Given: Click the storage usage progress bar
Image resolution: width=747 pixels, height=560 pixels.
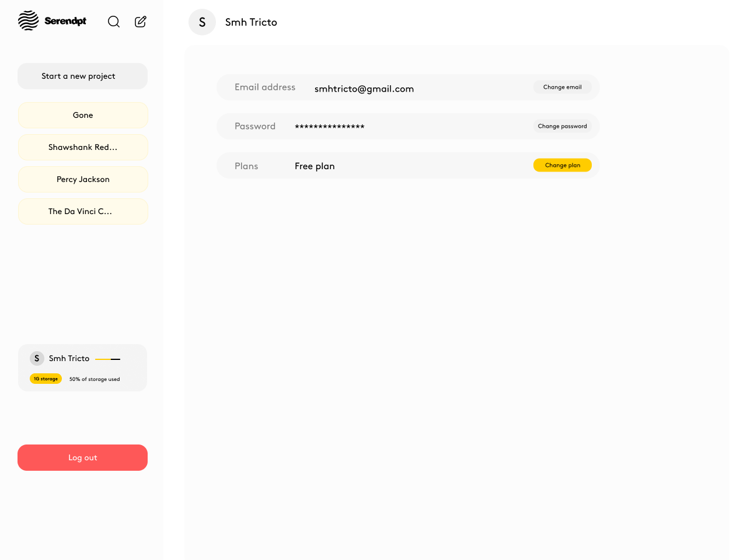Looking at the screenshot, I should [x=107, y=359].
